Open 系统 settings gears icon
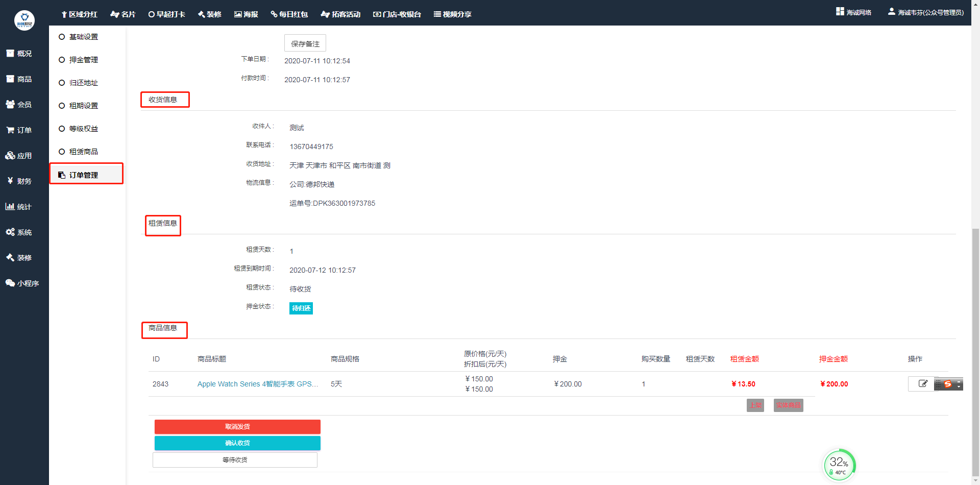 pos(10,232)
